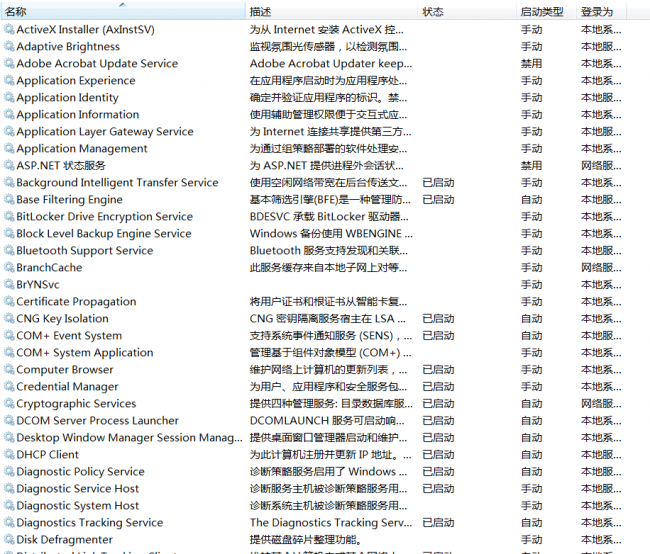Select the Computer Browser service icon
650x554 pixels.
[x=9, y=369]
